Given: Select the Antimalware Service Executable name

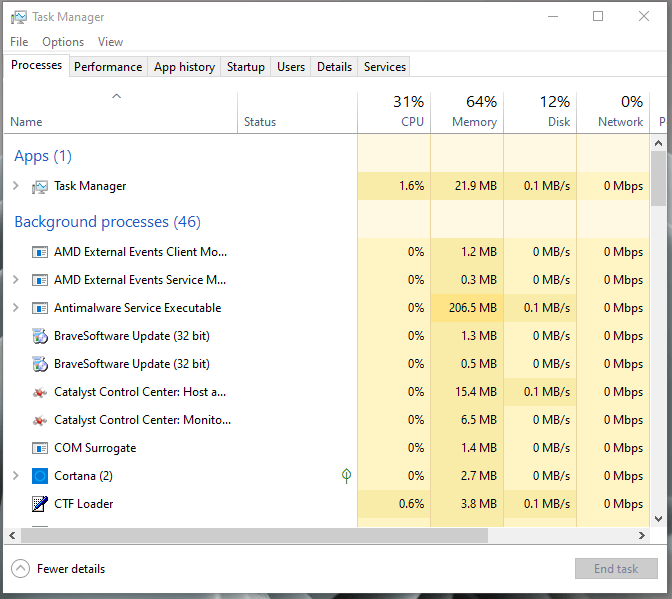Looking at the screenshot, I should click(138, 308).
